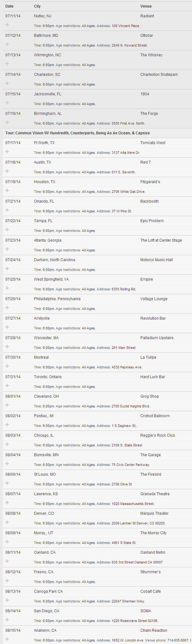Click the Venue column header

[x=146, y=6]
